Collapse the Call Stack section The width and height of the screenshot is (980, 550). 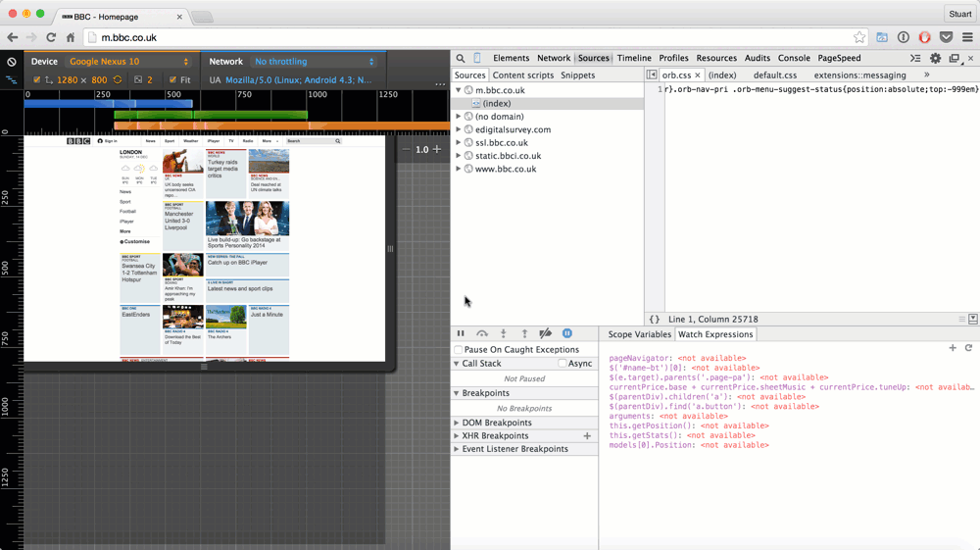457,363
